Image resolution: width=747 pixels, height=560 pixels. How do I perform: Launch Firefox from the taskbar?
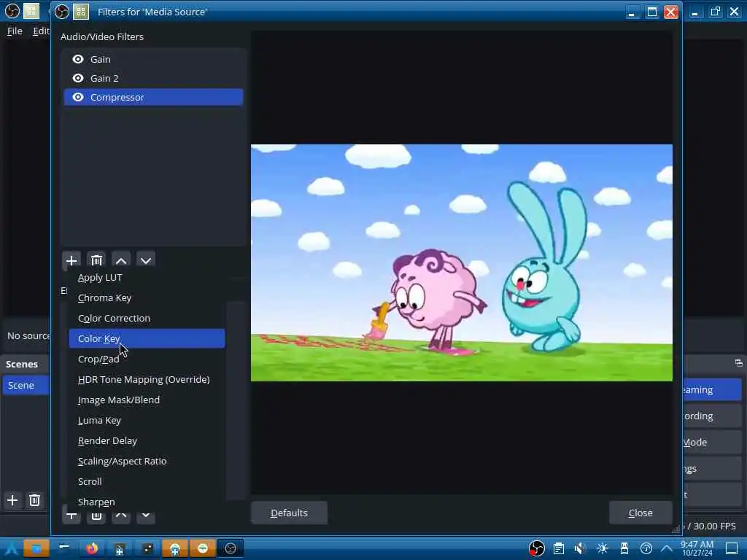[92, 548]
